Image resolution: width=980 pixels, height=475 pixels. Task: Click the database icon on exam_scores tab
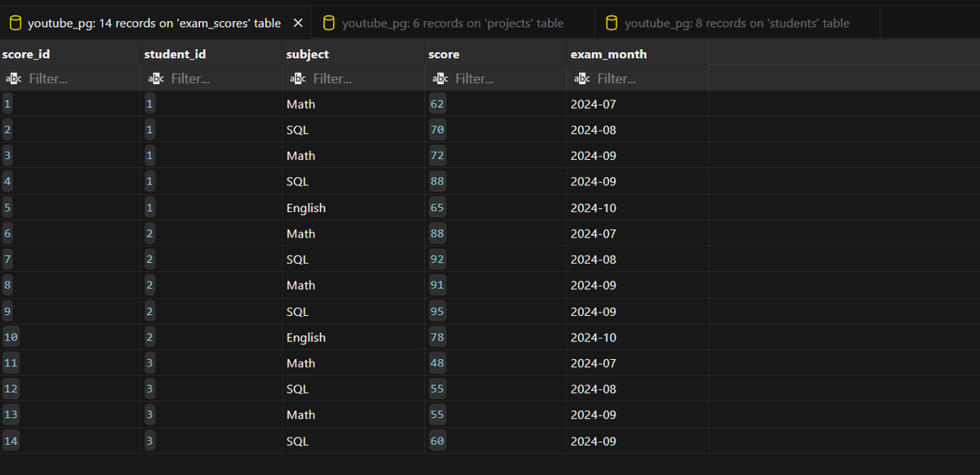(x=15, y=23)
